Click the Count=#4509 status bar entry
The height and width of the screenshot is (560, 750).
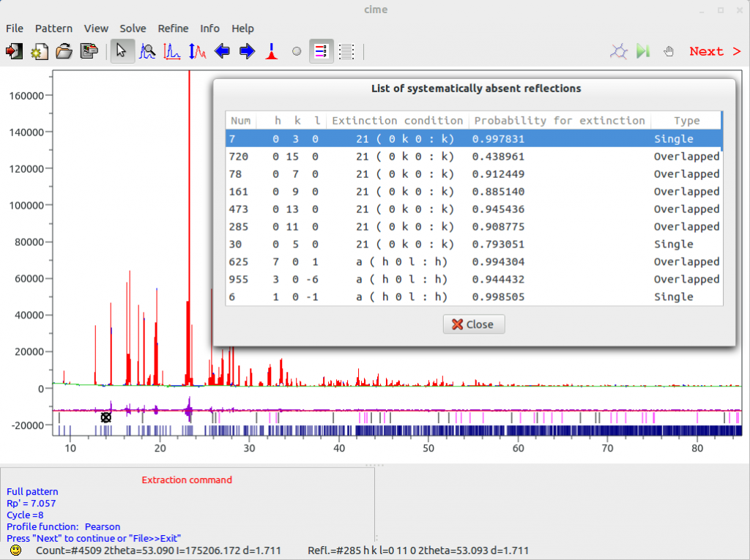tap(158, 550)
